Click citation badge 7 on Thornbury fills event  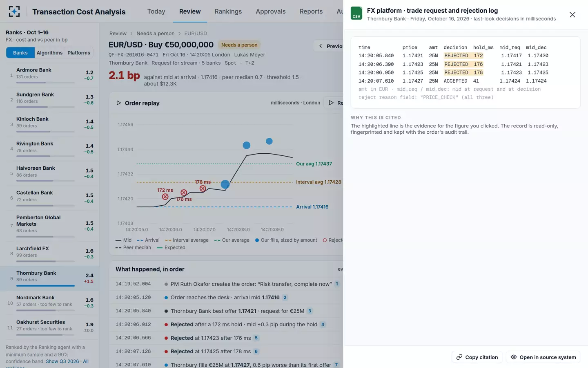pos(336,365)
